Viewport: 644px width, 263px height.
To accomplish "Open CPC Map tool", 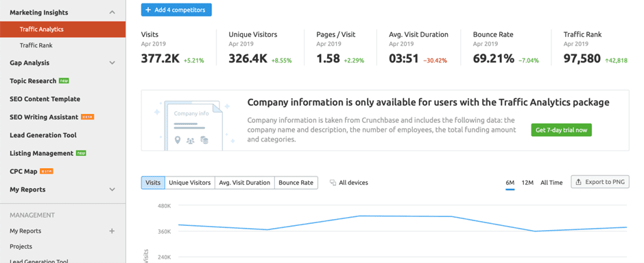I will (x=23, y=172).
